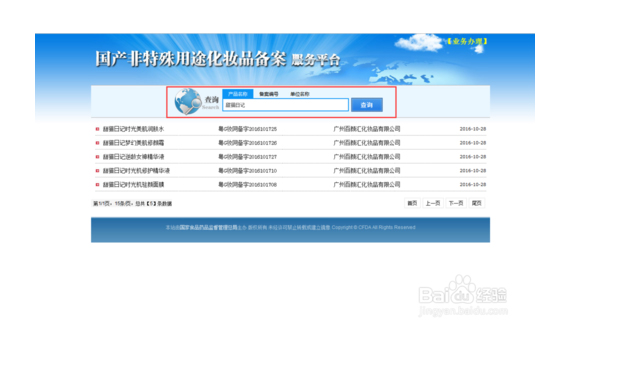624x380 pixels.
Task: Switch to the 单位名称 search tab
Action: pyautogui.click(x=300, y=94)
